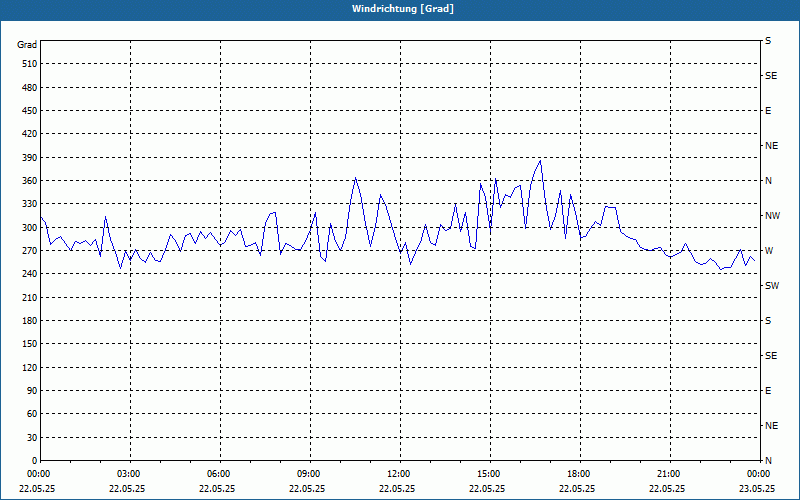This screenshot has width=800, height=500.
Task: Click the NE compass label near 30 degrees
Action: [x=771, y=426]
